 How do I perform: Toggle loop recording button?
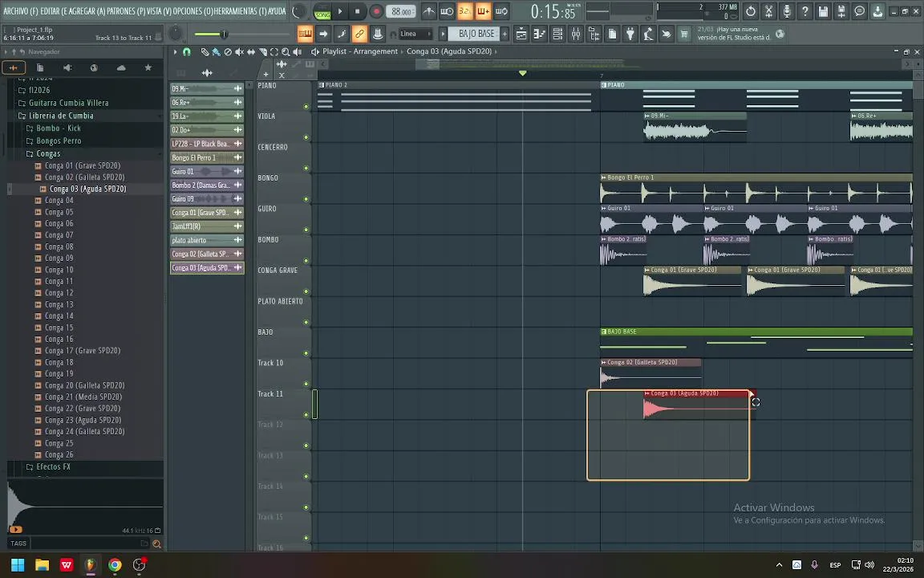click(501, 11)
